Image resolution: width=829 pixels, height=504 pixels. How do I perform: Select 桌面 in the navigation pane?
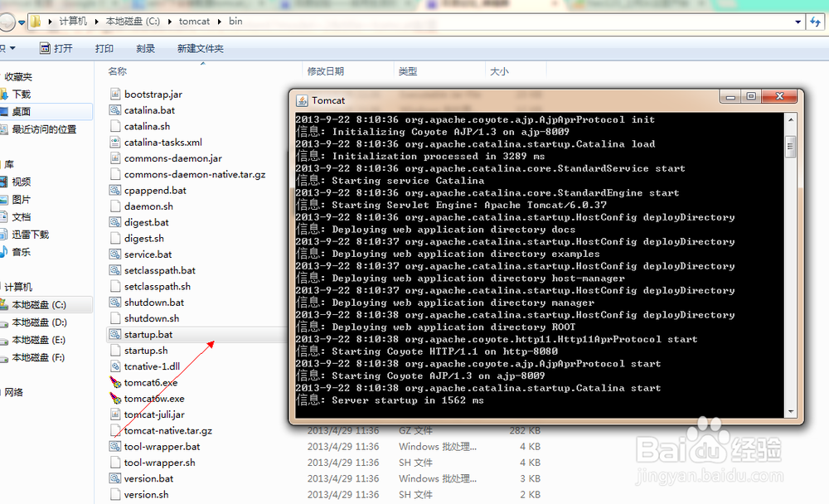(22, 112)
